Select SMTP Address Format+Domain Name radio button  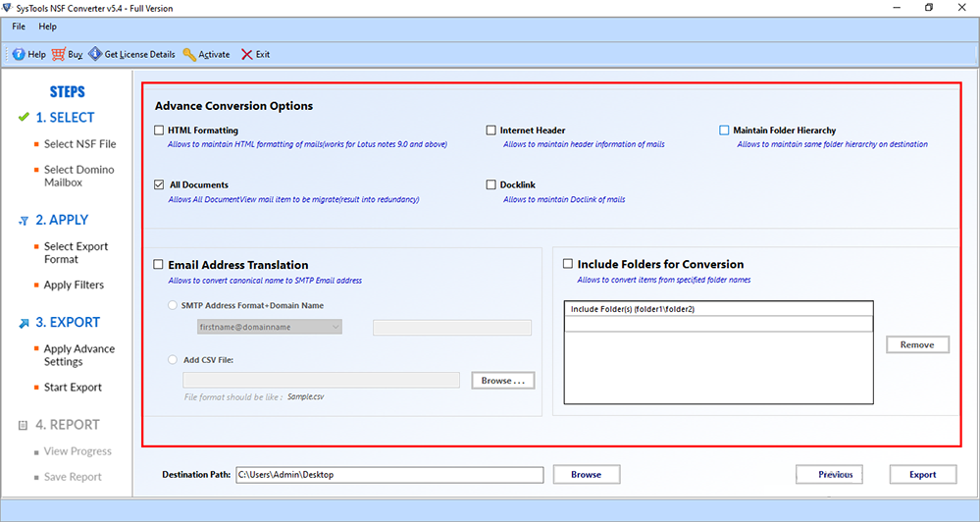click(x=172, y=306)
